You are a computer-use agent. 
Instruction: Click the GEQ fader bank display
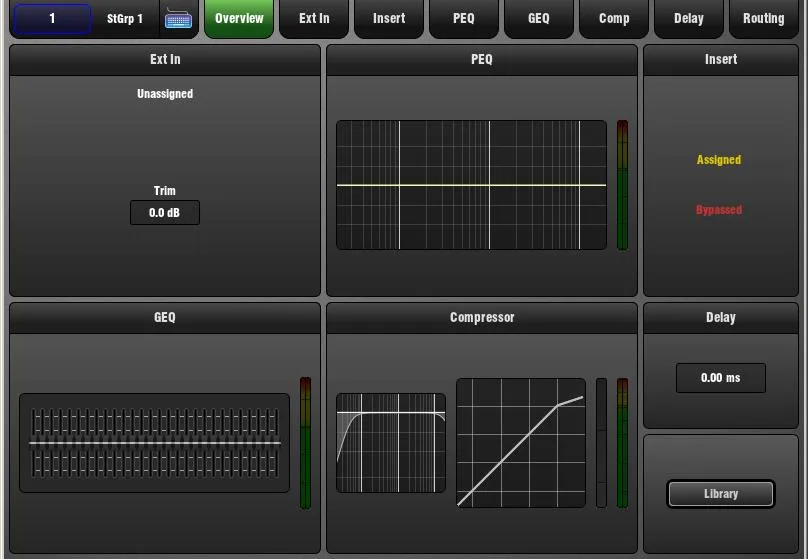tap(155, 443)
